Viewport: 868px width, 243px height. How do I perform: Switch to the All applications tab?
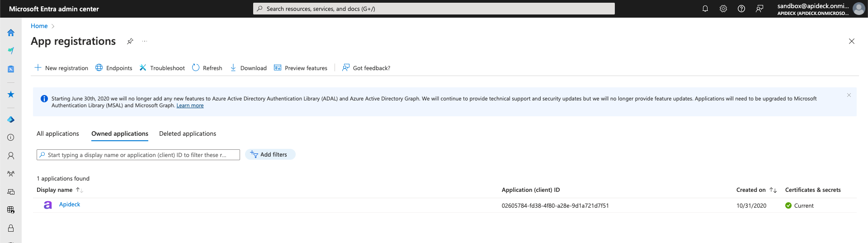[x=58, y=133]
